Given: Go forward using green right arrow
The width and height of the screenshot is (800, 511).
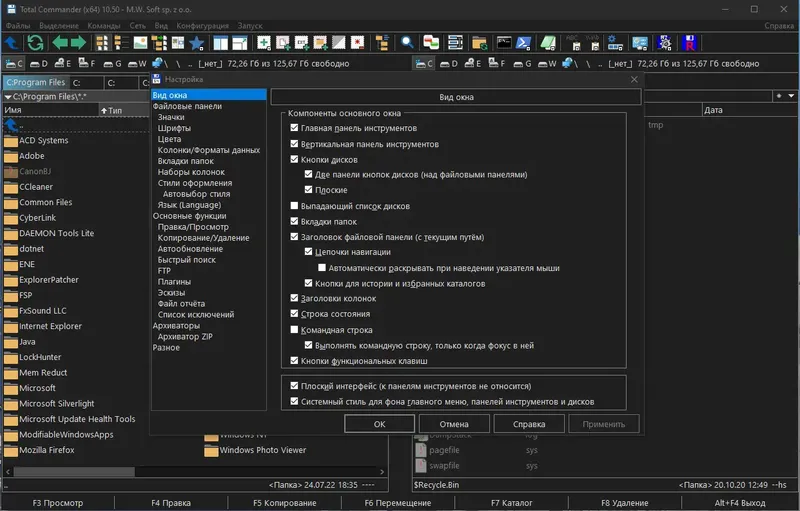Looking at the screenshot, I should pyautogui.click(x=78, y=42).
